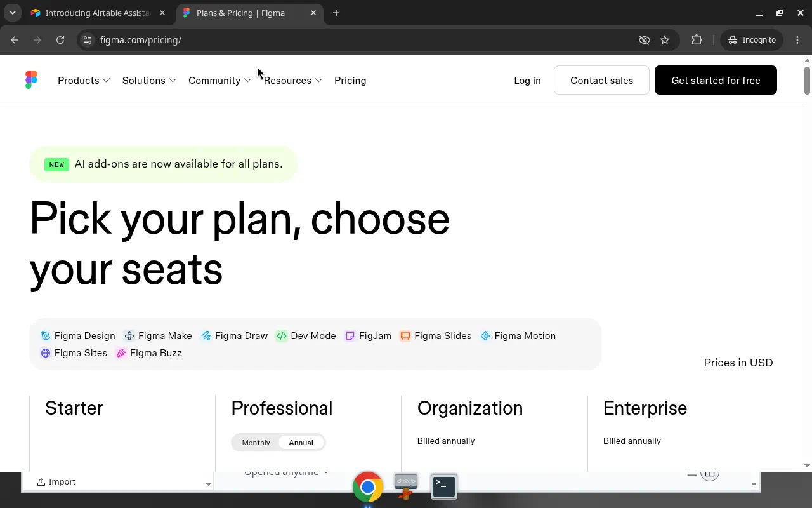This screenshot has height=508, width=812.
Task: Click the Prices in USD text
Action: tap(738, 363)
